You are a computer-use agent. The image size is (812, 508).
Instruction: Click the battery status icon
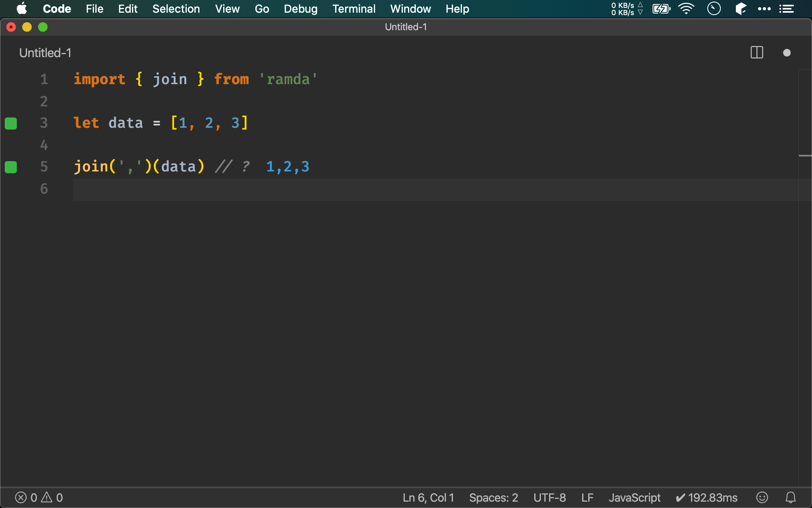click(661, 9)
